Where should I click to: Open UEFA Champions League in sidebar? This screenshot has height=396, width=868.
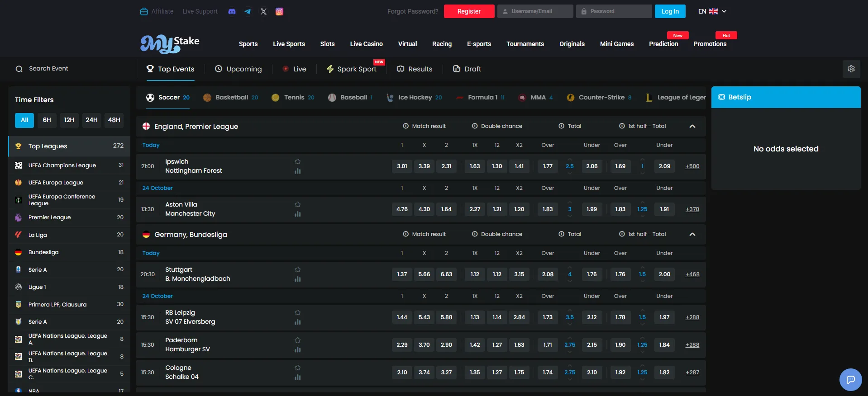[x=69, y=165]
